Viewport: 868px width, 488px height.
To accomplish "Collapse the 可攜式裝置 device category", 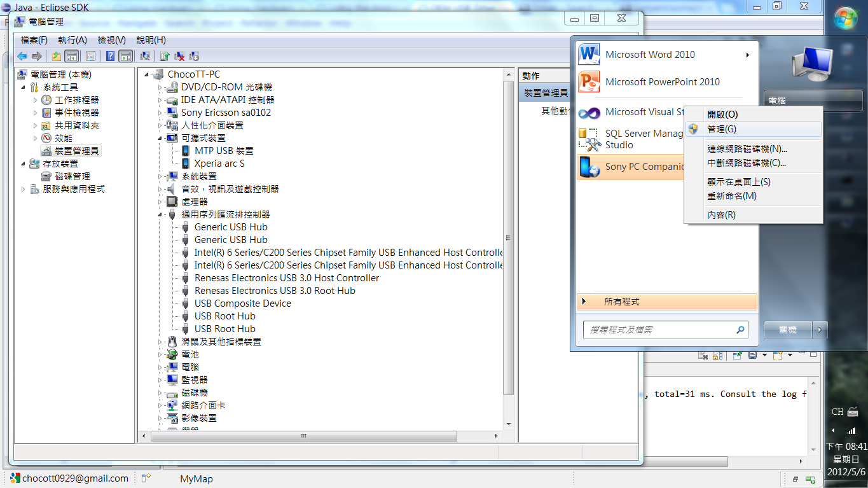I will coord(160,138).
